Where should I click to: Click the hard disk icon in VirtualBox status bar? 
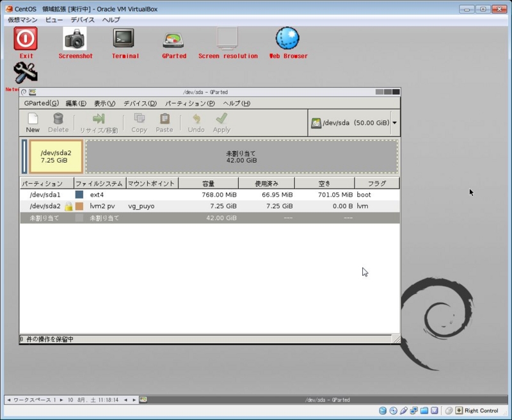point(384,412)
